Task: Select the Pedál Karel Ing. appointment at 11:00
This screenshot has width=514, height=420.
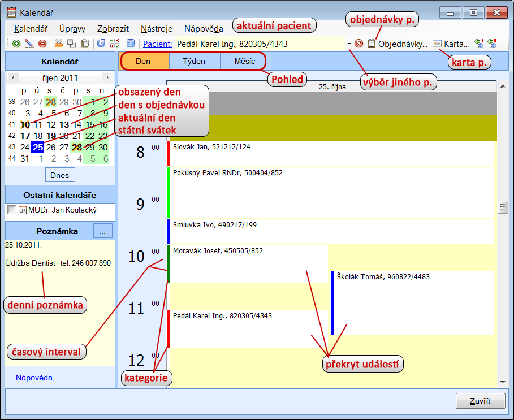Action: click(248, 329)
